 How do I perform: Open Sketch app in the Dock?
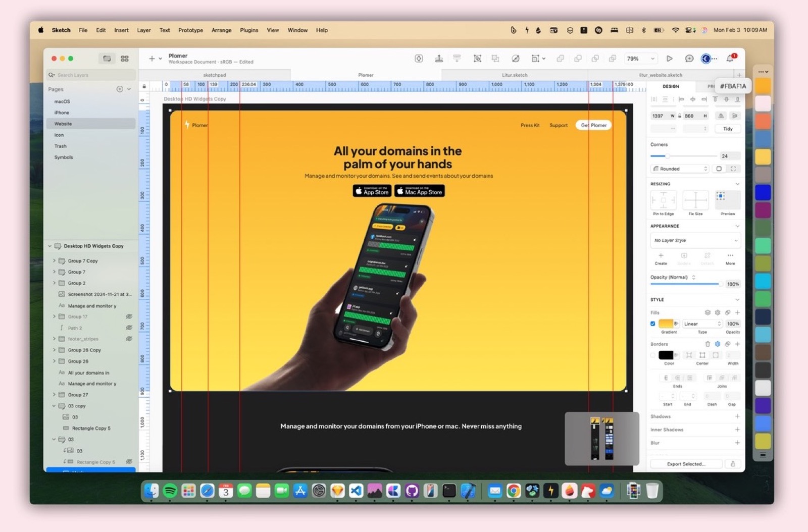click(337, 491)
